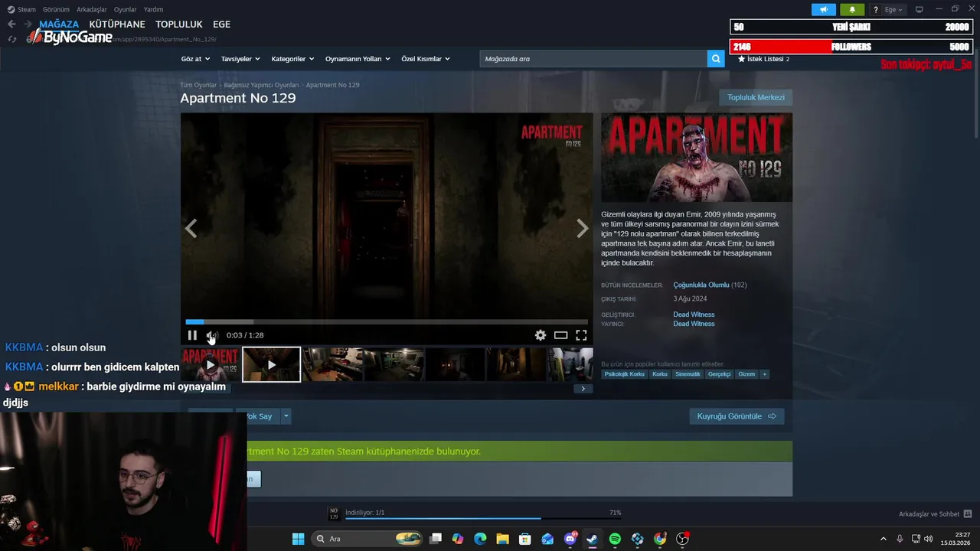Open Discord from the taskbar
980x551 pixels.
(570, 539)
